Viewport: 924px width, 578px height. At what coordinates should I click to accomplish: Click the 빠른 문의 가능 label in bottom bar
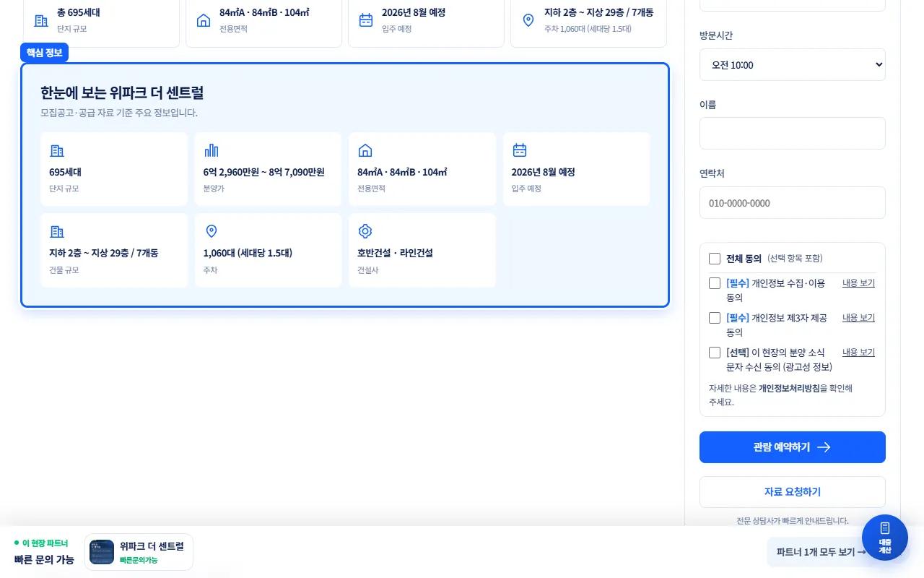[x=44, y=559]
